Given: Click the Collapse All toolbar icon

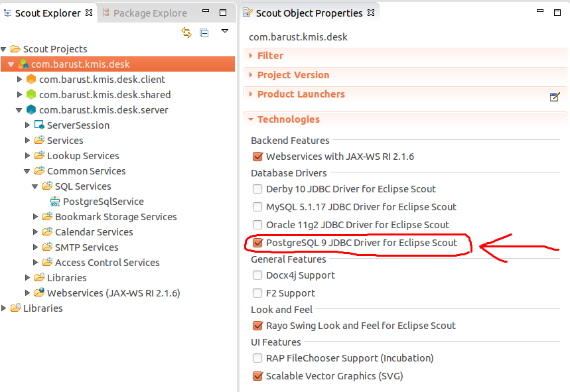Looking at the screenshot, I should point(204,33).
